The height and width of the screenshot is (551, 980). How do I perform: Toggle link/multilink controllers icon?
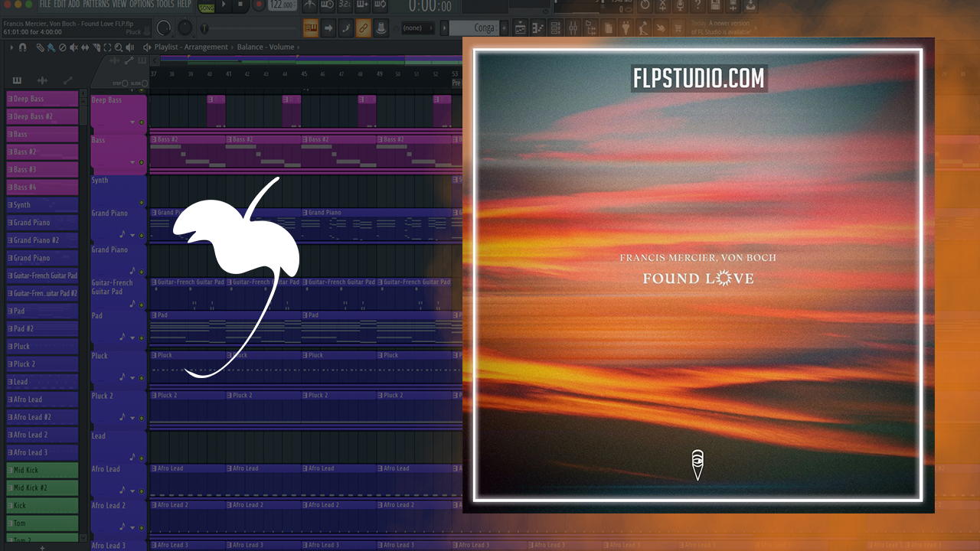pos(364,28)
